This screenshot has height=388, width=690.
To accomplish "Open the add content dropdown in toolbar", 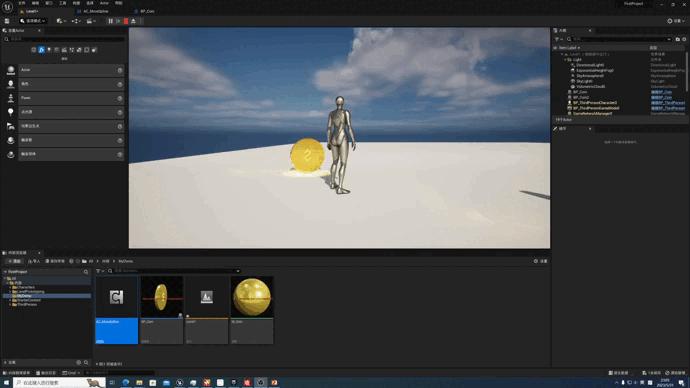I will pos(61,21).
